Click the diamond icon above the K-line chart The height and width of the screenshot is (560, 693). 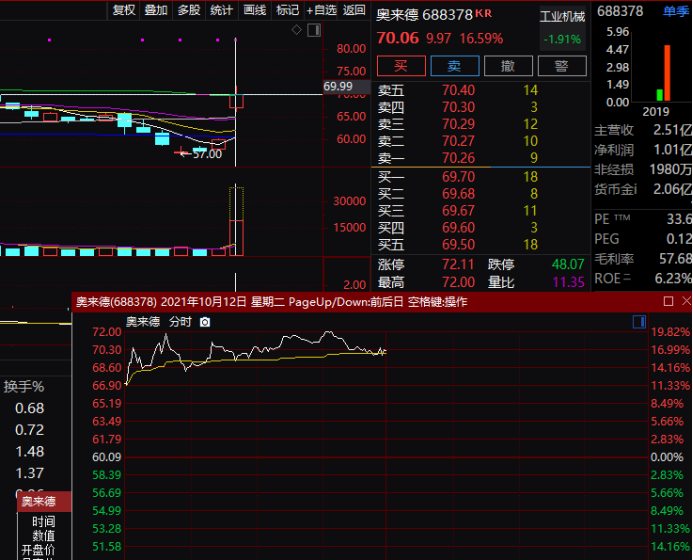tap(296, 30)
